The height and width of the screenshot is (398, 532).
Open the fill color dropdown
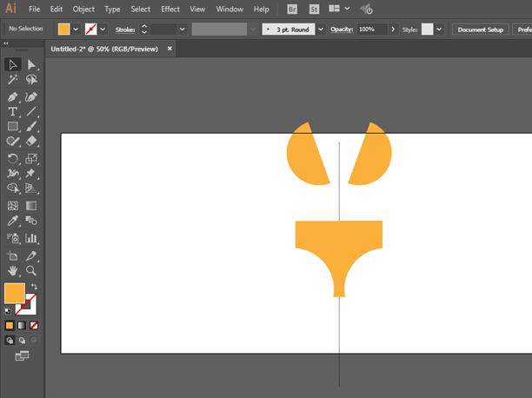coord(76,29)
